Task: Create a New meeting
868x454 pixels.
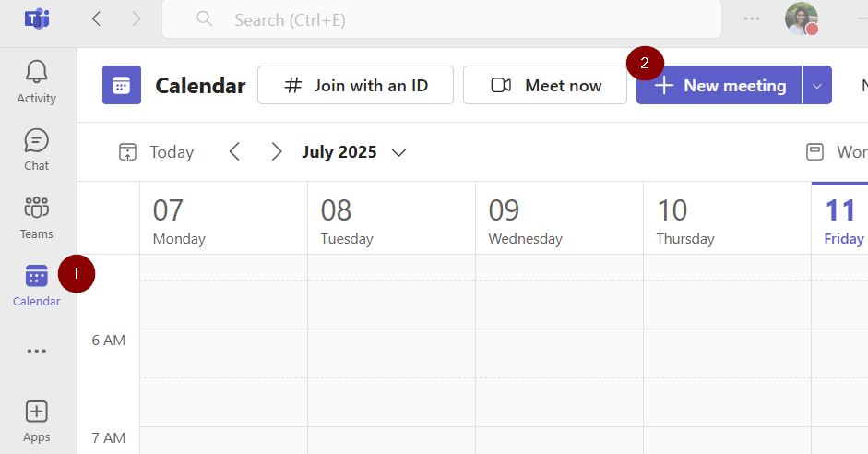Action: 719,86
